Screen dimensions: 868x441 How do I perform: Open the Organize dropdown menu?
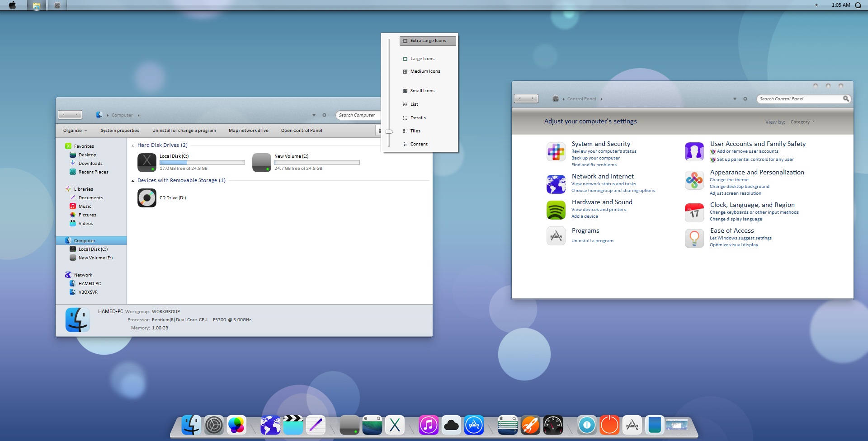[x=75, y=131]
